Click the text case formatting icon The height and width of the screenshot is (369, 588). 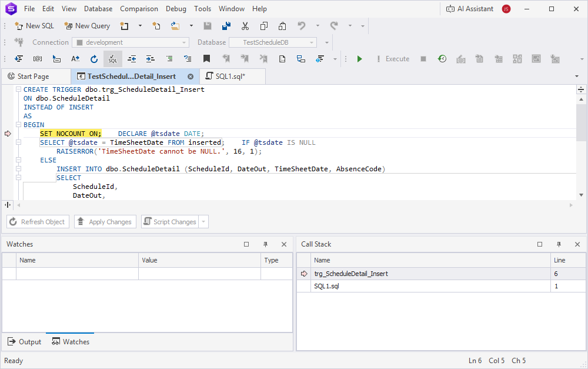(76, 59)
